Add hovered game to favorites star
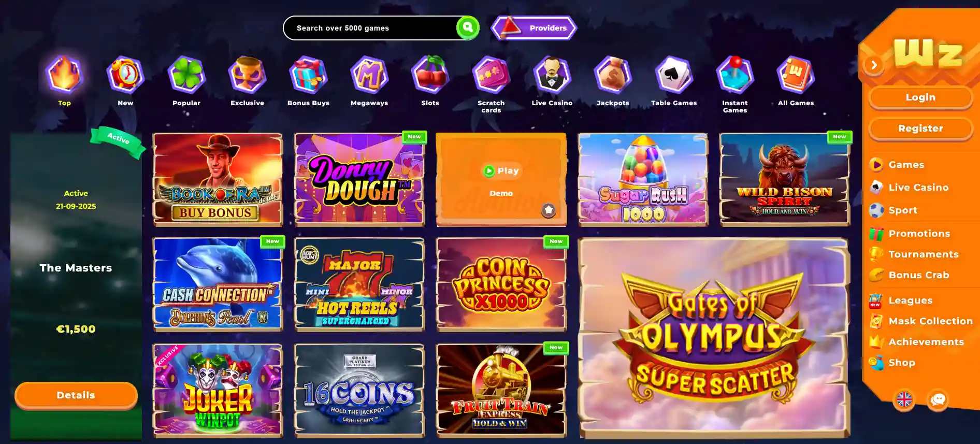Viewport: 980px width, 444px height. click(x=549, y=210)
